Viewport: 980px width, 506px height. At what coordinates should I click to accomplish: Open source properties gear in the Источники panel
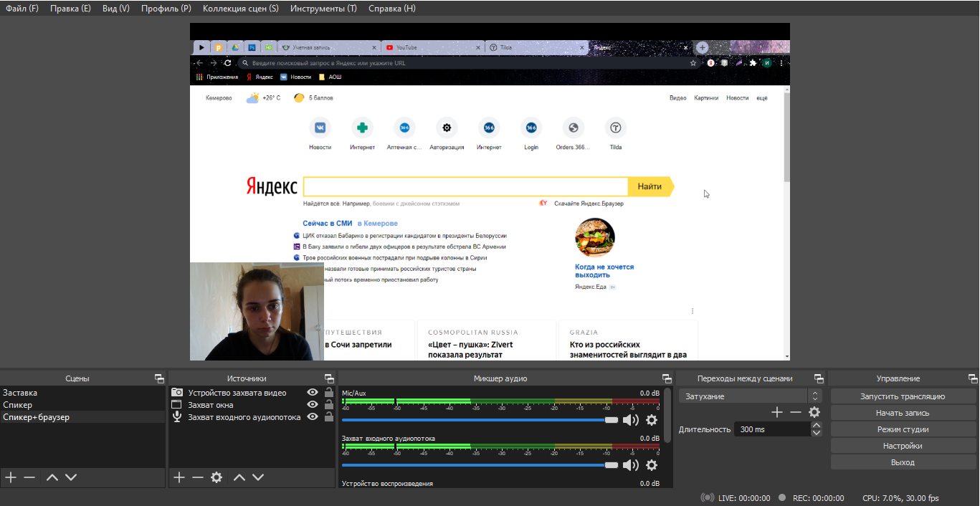[x=217, y=477]
